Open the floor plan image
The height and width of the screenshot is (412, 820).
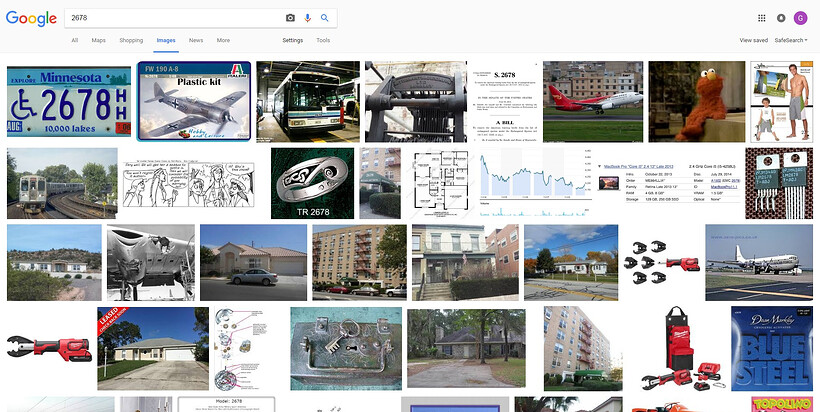[x=440, y=183]
